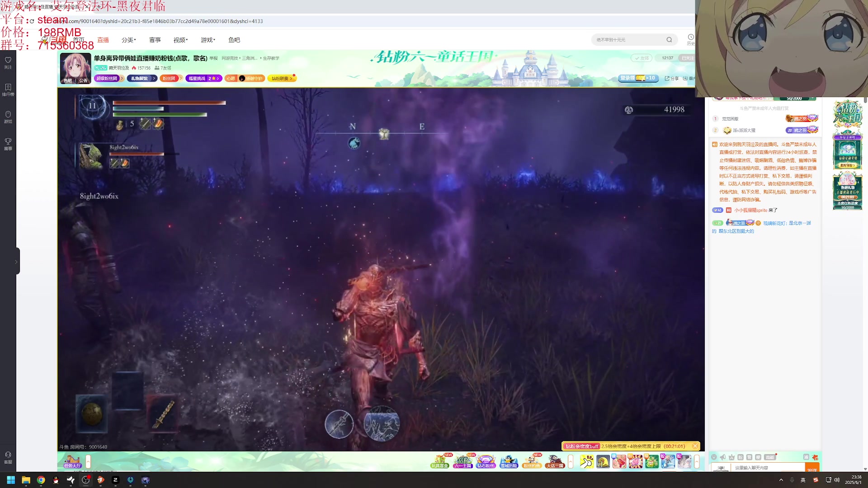Open the 任务大厅 icon below the player
This screenshot has height=488, width=868.
pyautogui.click(x=72, y=461)
